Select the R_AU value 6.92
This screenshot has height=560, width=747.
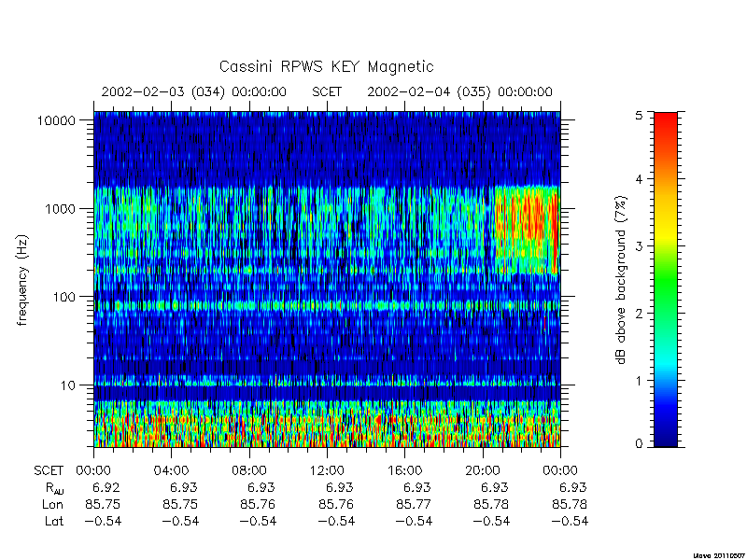(106, 487)
